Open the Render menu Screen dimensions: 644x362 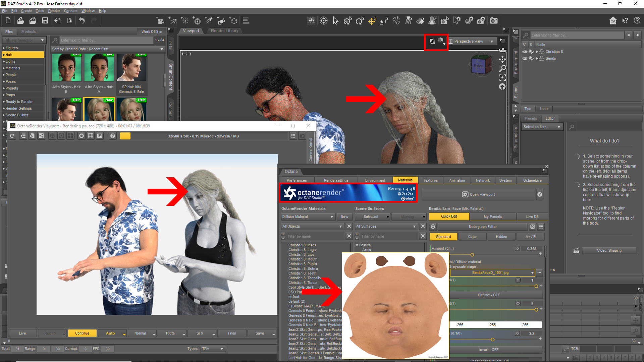point(54,11)
